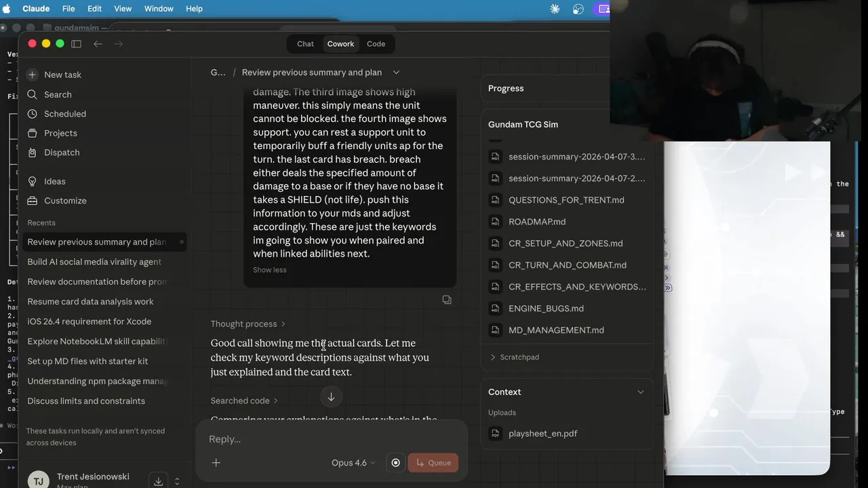Click the Trent Jesionowski account name
Viewport: 868px width, 488px height.
coord(93,476)
